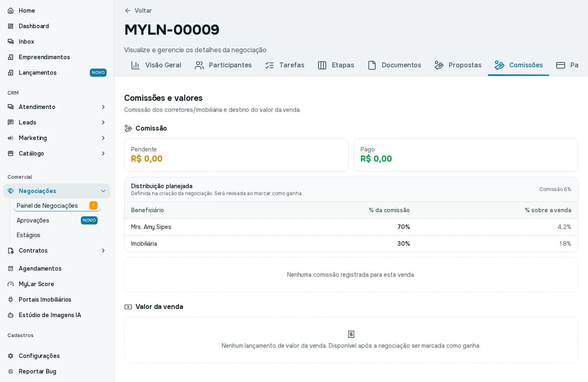Switch to the Propostas tab
The height and width of the screenshot is (382, 588).
(458, 65)
